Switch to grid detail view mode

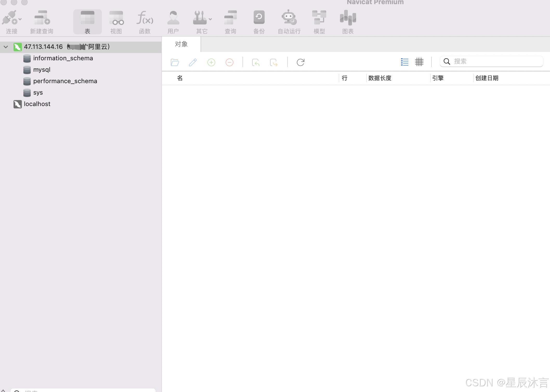[419, 62]
